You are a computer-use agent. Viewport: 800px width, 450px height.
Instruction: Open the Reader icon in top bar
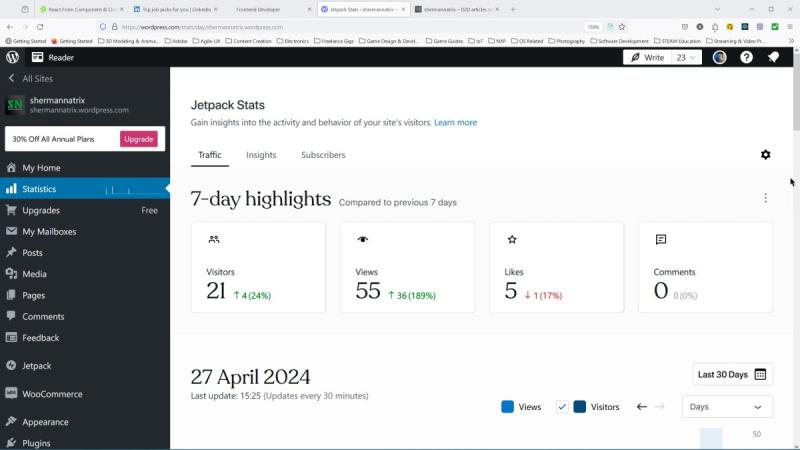(37, 57)
